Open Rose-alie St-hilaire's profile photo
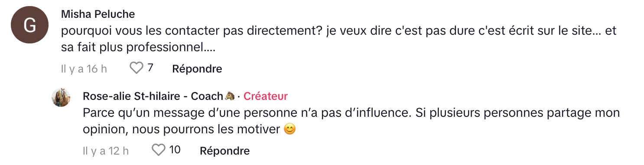Viewport: 644px width, 165px height. (x=61, y=97)
